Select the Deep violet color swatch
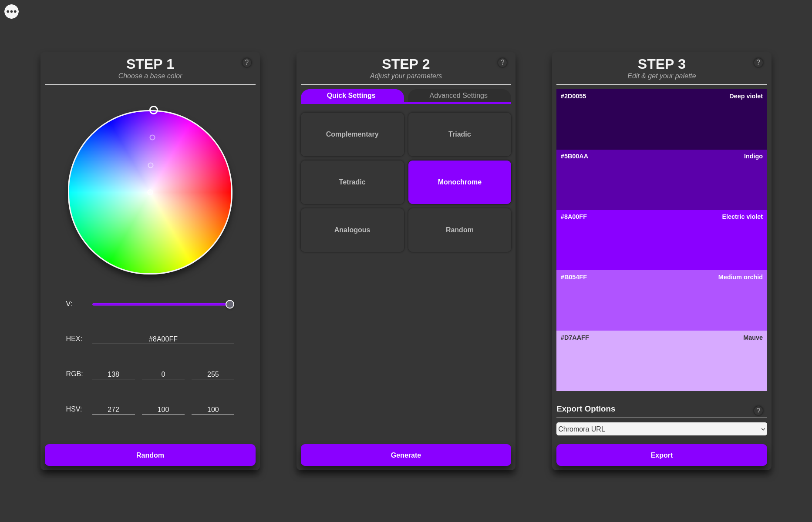The width and height of the screenshot is (812, 522). pyautogui.click(x=661, y=120)
